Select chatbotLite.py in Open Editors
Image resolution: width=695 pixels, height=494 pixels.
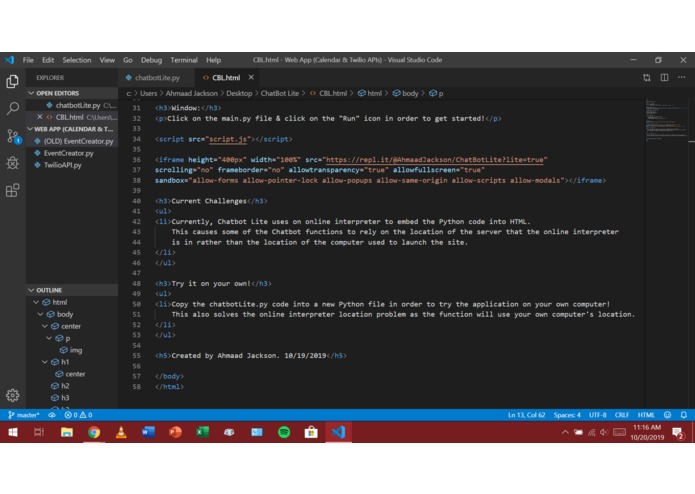pyautogui.click(x=78, y=105)
